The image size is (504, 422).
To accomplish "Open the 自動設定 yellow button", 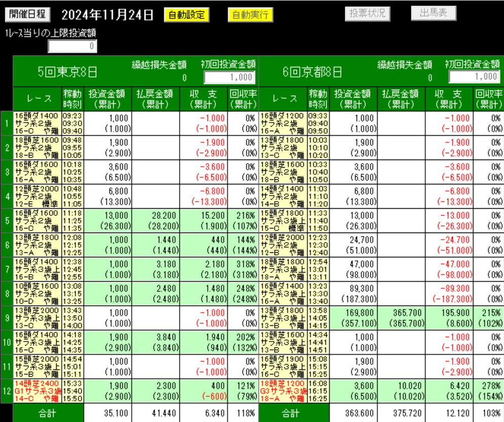I will tap(187, 15).
